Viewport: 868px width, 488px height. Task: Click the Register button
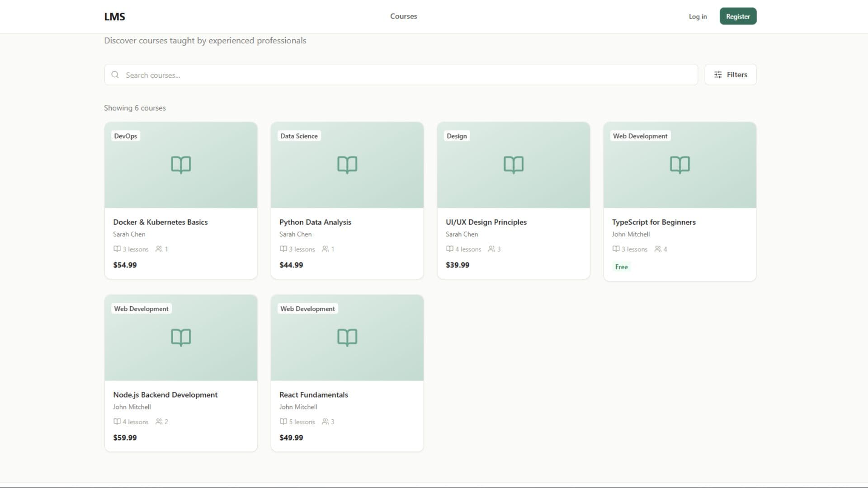click(x=738, y=16)
